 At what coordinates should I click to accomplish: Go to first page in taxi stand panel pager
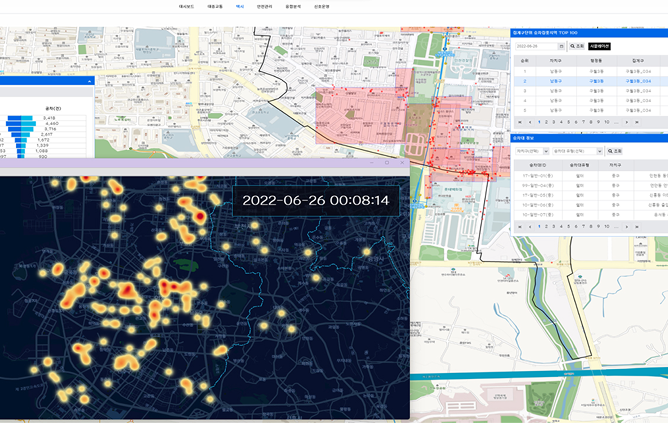pos(520,227)
